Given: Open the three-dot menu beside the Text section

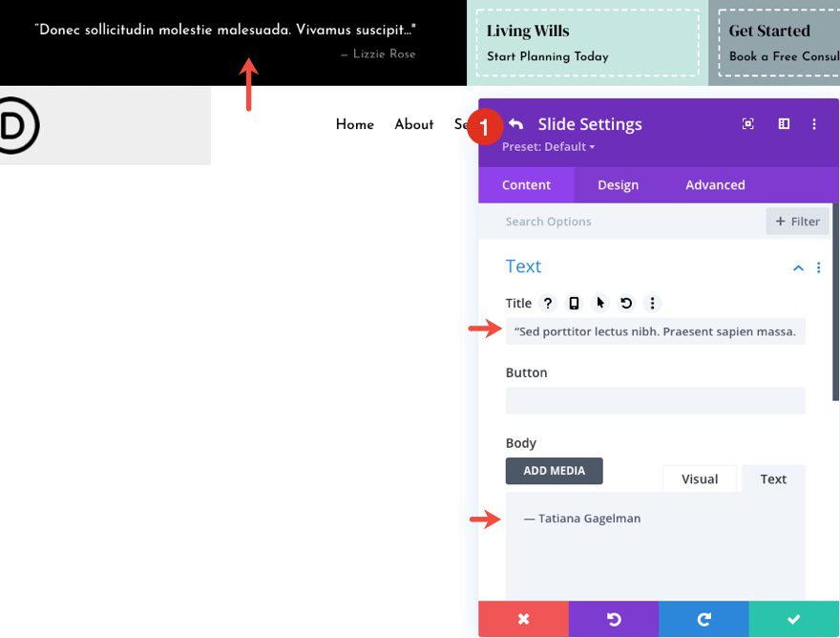Looking at the screenshot, I should click(818, 267).
